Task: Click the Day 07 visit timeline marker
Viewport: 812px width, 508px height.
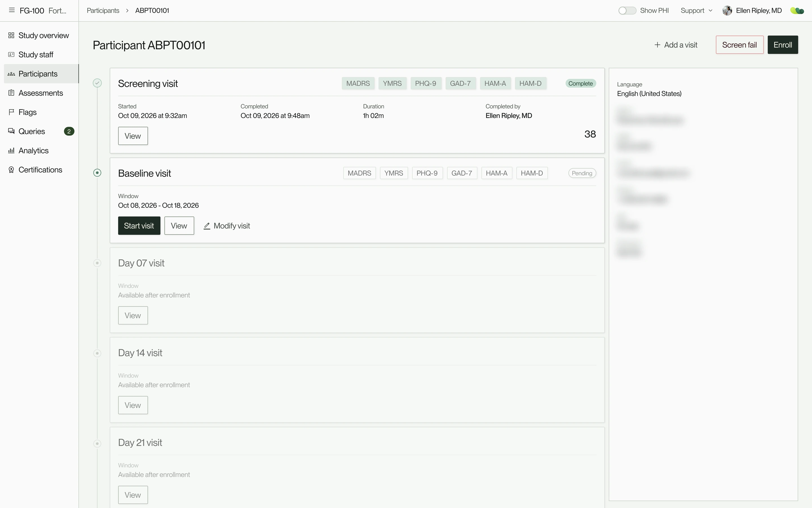Action: click(97, 263)
